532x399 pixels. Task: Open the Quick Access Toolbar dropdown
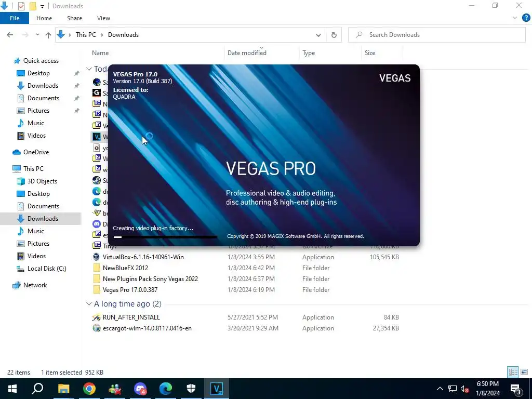[42, 6]
